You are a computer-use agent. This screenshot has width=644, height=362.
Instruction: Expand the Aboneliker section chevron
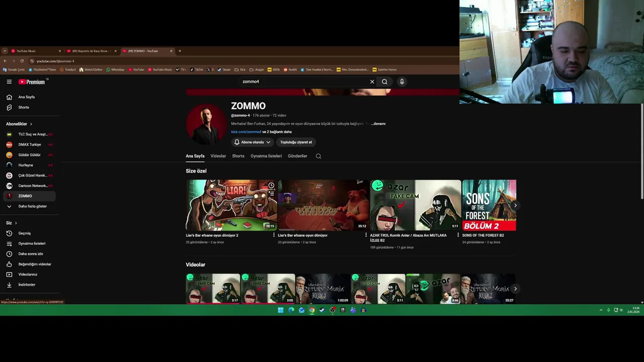[x=31, y=124]
